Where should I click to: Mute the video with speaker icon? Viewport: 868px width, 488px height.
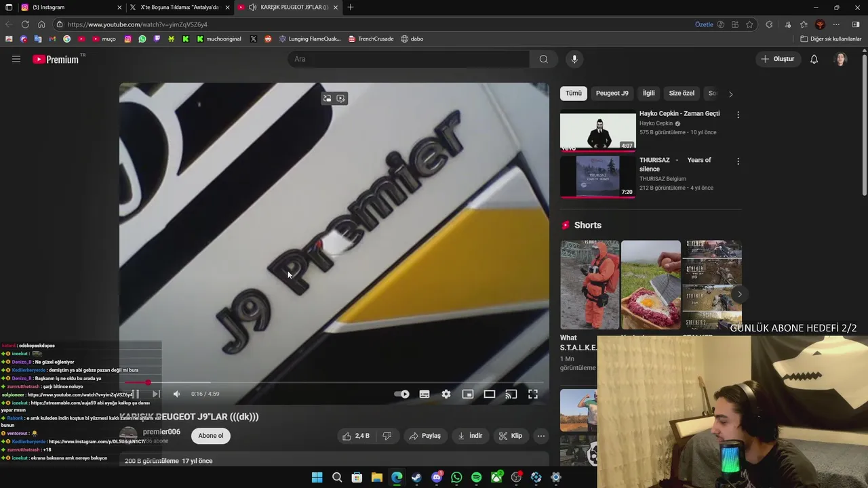click(x=176, y=394)
